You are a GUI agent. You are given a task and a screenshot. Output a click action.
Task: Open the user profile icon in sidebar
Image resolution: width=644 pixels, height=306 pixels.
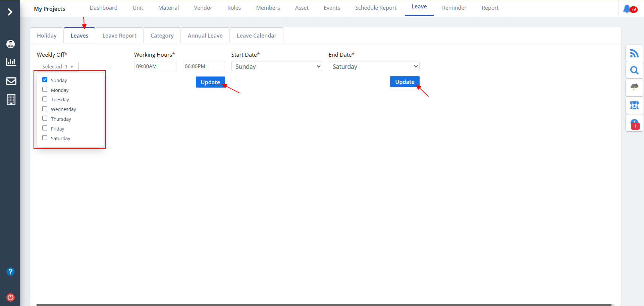11,44
